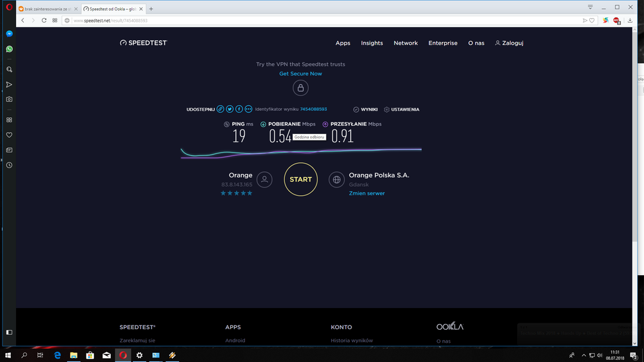Open Windows Start menu
Image resolution: width=644 pixels, height=362 pixels.
coord(8,355)
